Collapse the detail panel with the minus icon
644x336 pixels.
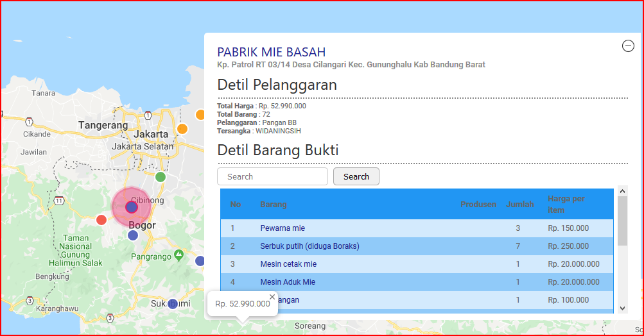(628, 46)
